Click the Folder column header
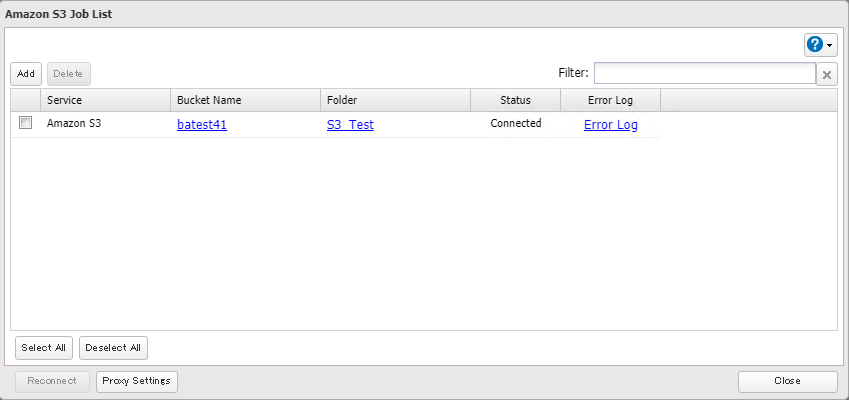This screenshot has height=400, width=849. point(395,100)
